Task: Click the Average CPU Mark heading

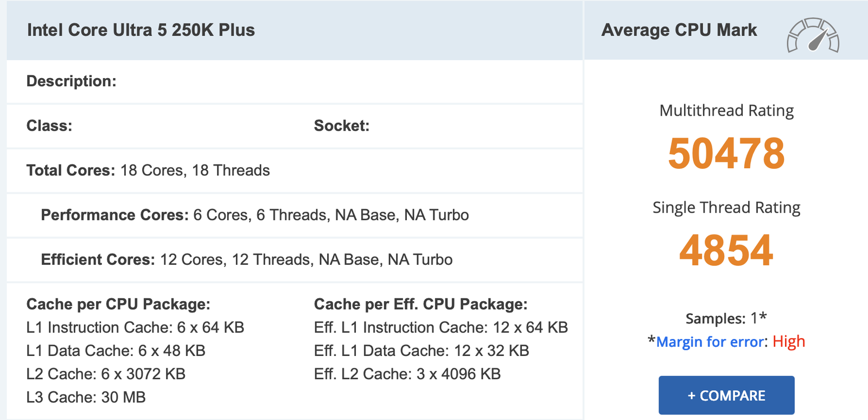Action: click(679, 30)
